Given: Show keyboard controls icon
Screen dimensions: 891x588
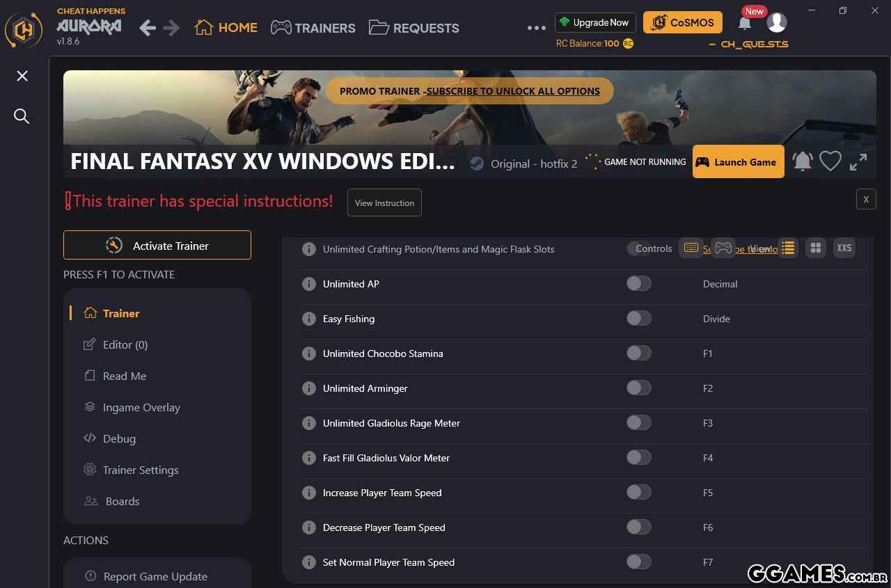Looking at the screenshot, I should (691, 248).
